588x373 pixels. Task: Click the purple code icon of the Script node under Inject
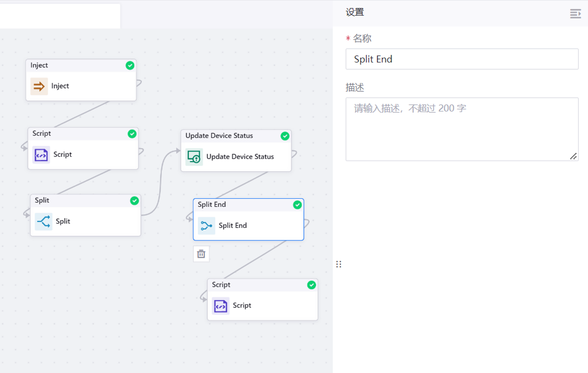(x=41, y=155)
